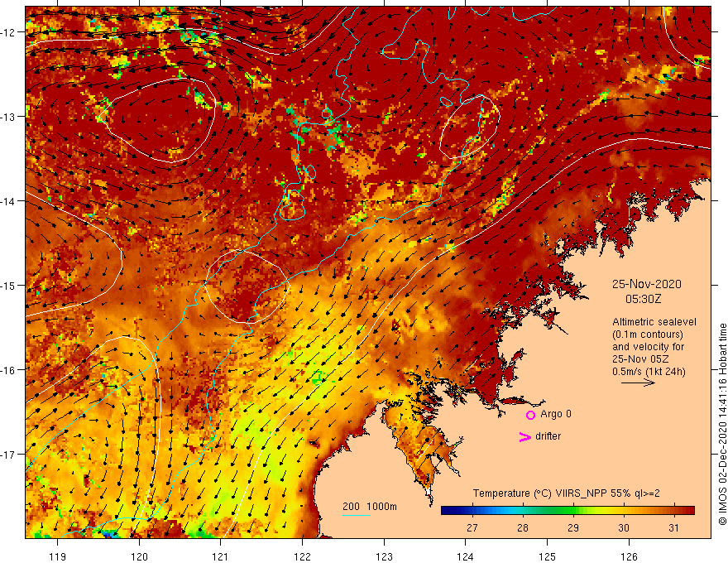Click the '-14' latitude axis label
Image resolution: width=728 pixels, height=563 pixels.
[x=9, y=201]
